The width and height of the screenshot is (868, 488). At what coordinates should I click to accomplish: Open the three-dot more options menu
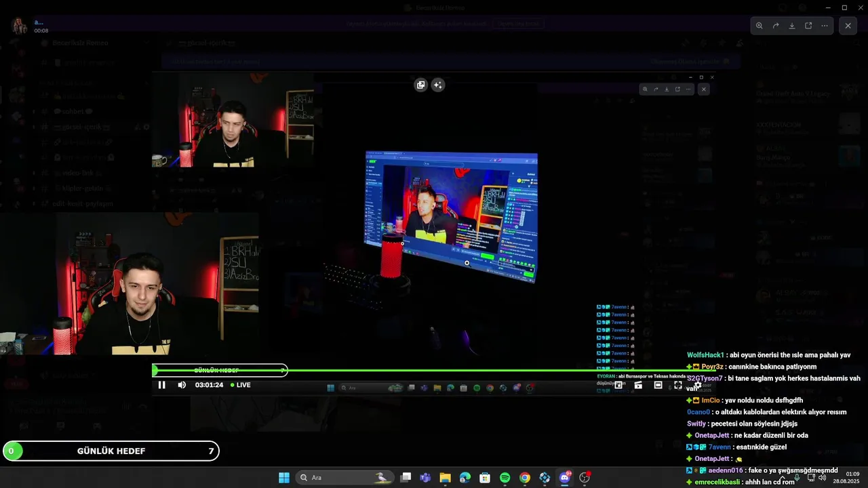click(825, 26)
